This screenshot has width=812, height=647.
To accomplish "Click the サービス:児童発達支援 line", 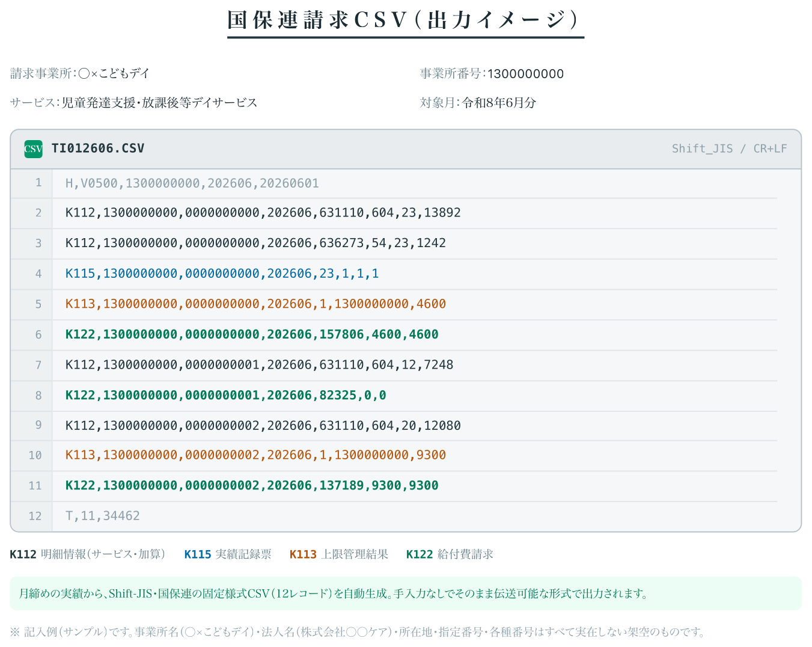I will (133, 103).
